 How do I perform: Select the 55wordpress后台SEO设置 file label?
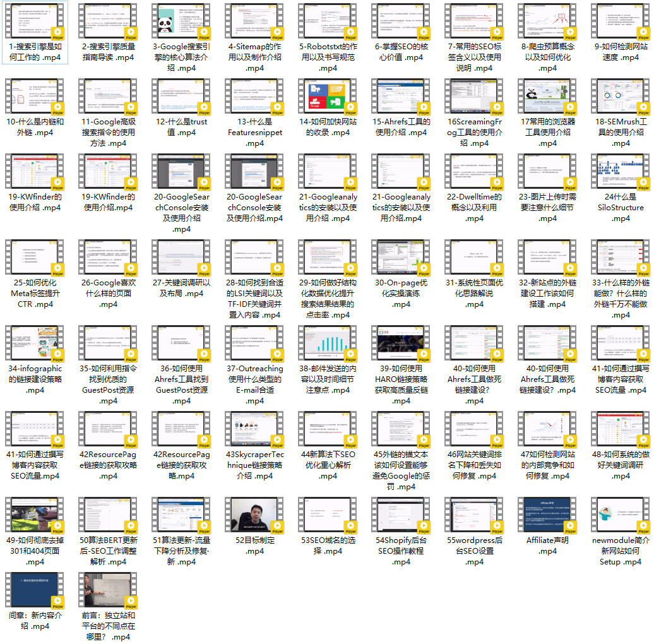(x=474, y=551)
